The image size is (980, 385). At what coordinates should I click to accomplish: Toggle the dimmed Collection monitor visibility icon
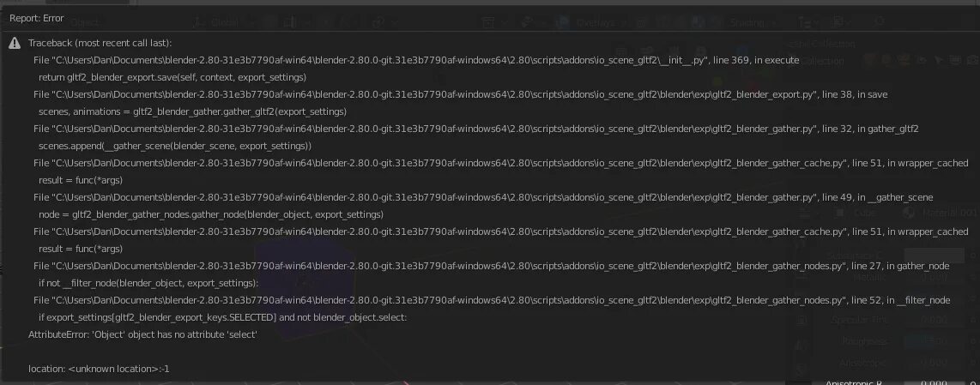955,61
